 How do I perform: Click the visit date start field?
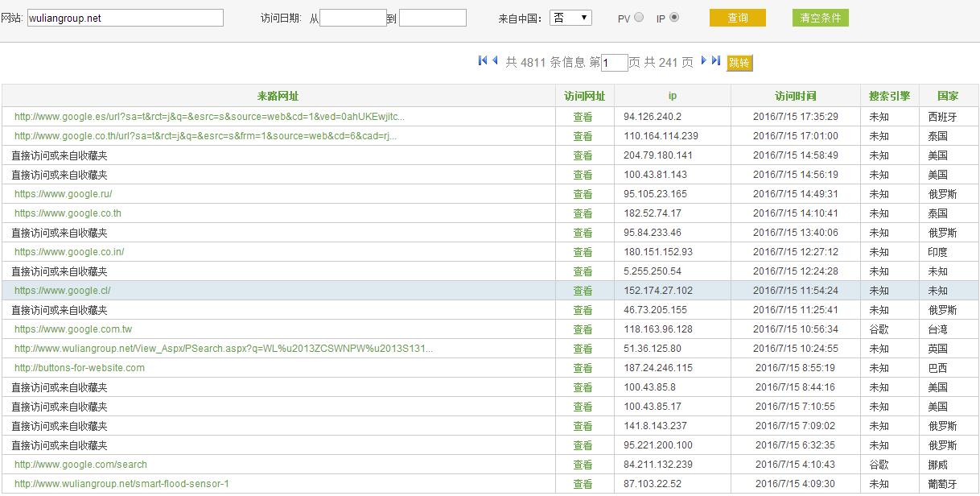pyautogui.click(x=353, y=18)
